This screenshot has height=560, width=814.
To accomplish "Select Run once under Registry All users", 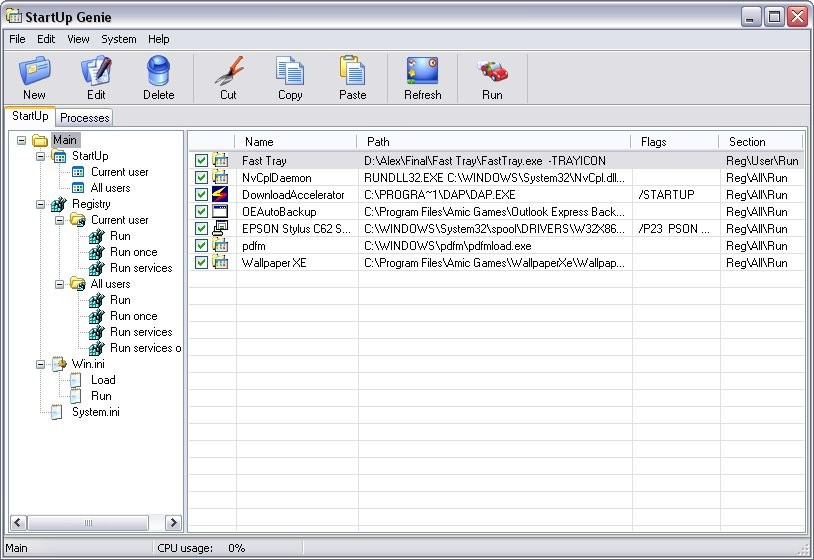I will point(133,316).
